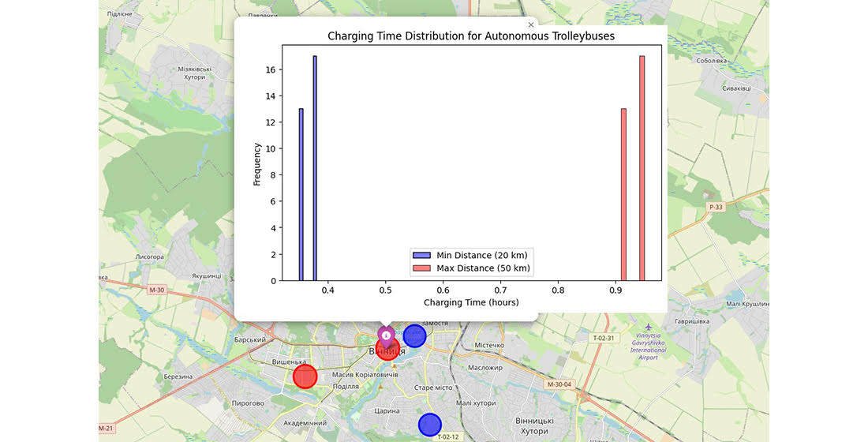
Task: Click the 'Мізяківські Хутори' place label
Action: click(x=194, y=73)
